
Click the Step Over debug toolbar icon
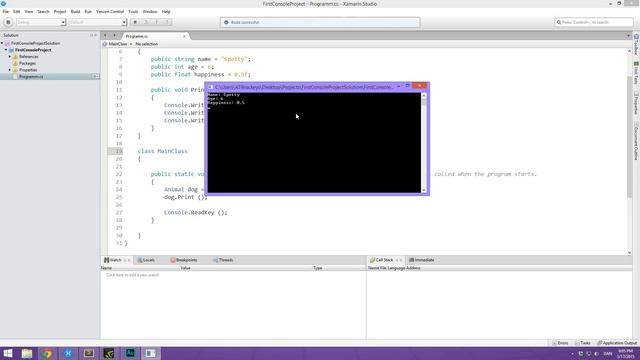[x=146, y=22]
